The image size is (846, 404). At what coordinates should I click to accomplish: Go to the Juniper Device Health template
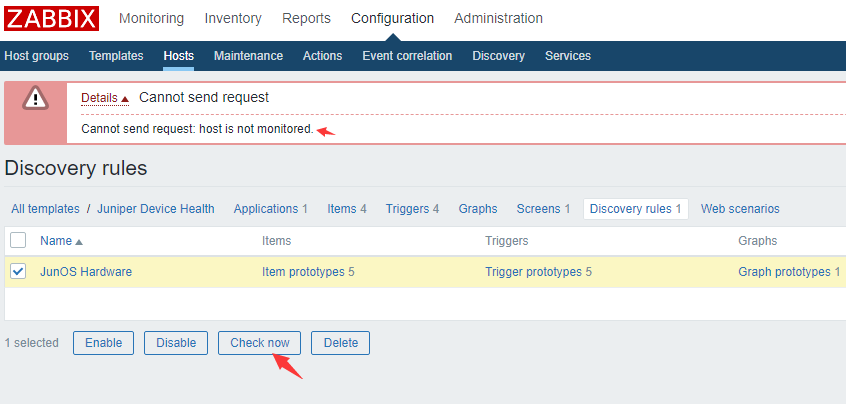click(156, 209)
